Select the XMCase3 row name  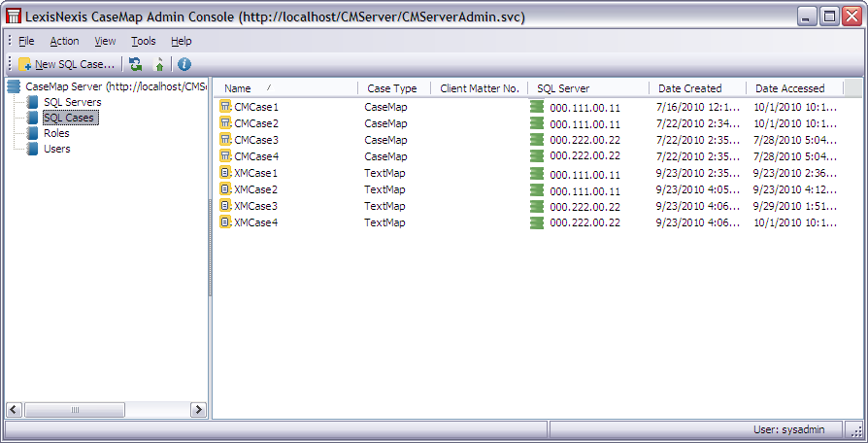[x=255, y=207]
